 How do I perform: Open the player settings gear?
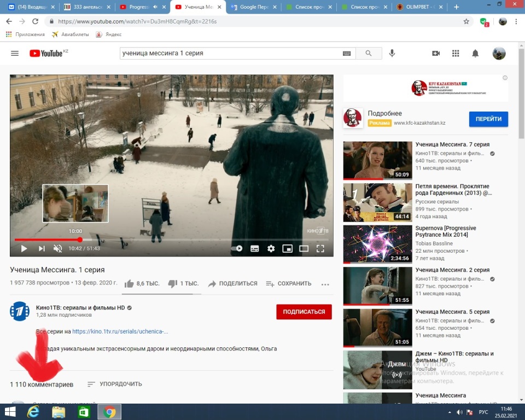coord(271,248)
